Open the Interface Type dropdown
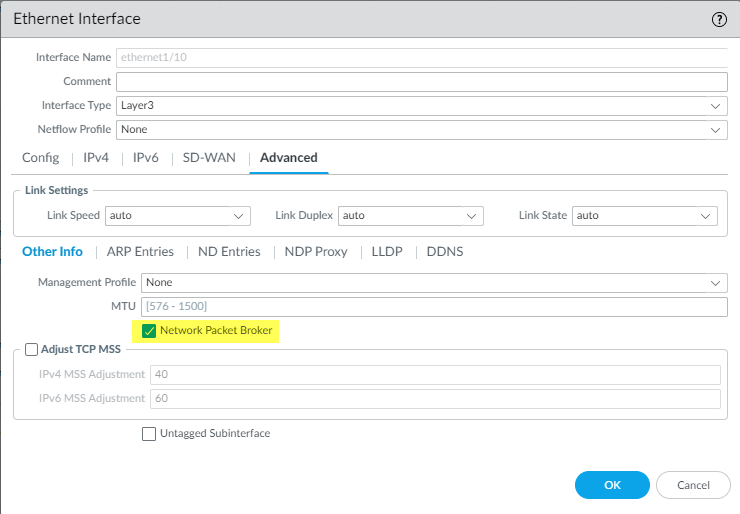The width and height of the screenshot is (740, 514). (x=421, y=106)
